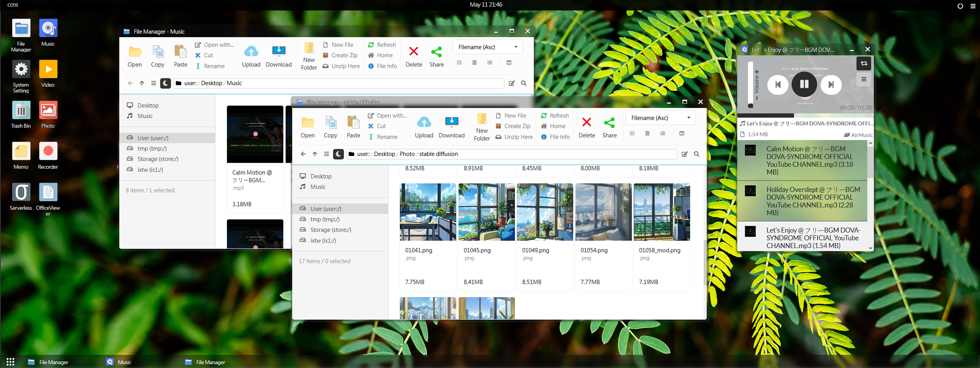The image size is (980, 368).
Task: Toggle repeat mode in music player
Action: pos(863,64)
